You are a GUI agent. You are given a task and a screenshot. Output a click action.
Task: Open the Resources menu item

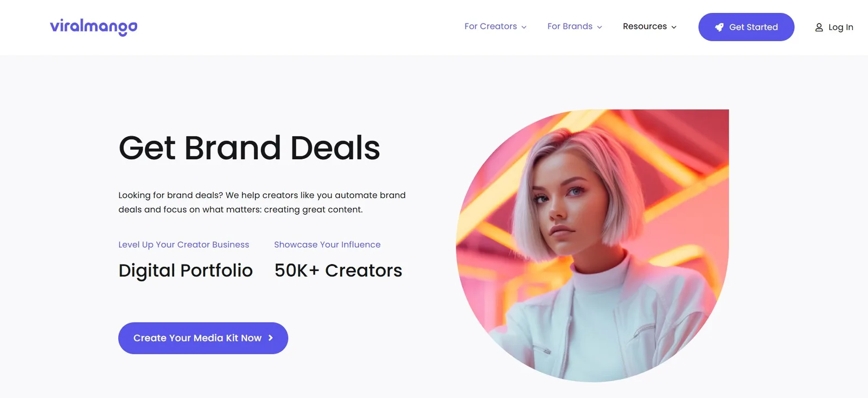coord(649,27)
